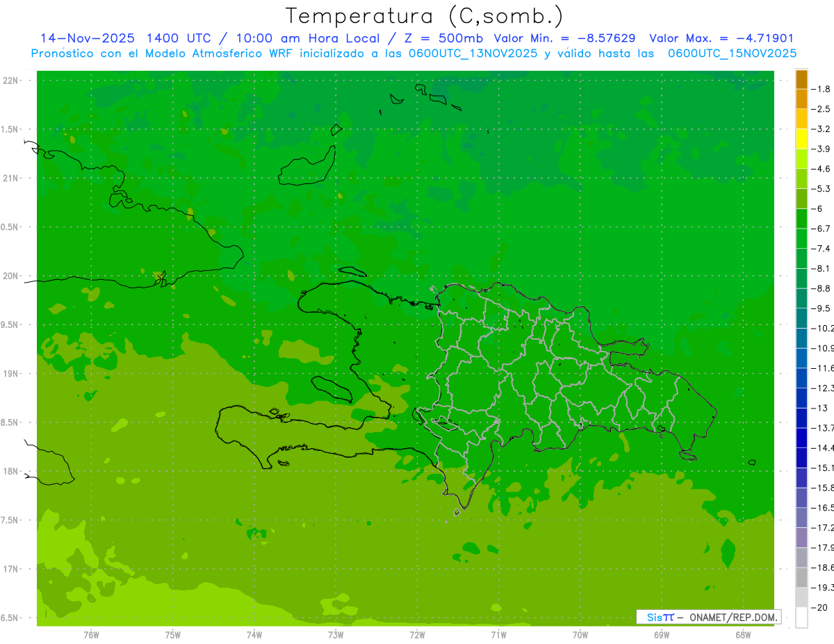Click the title "Temperatura (C,somb.)"
Screen dimensions: 834x644
[425, 16]
